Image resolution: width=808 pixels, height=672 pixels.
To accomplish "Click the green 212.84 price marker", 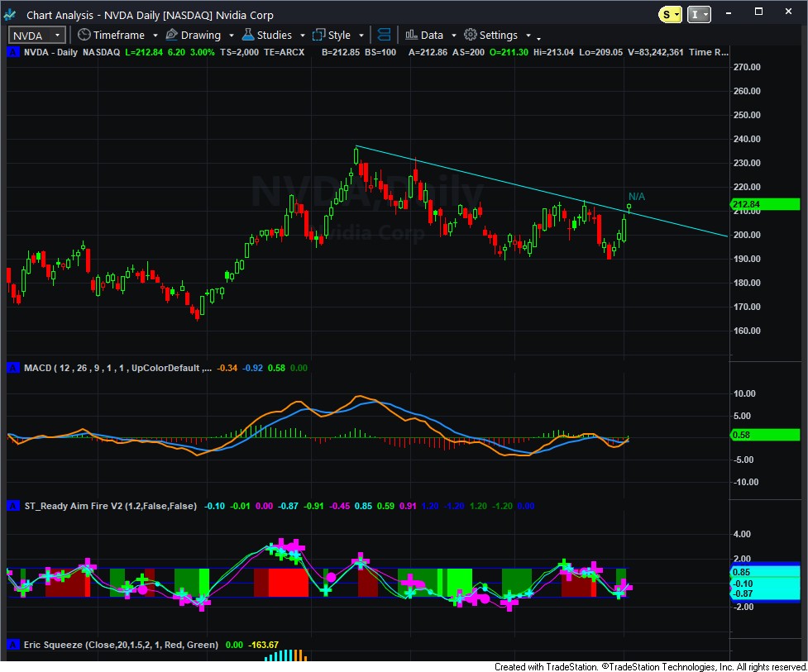I will pos(765,204).
